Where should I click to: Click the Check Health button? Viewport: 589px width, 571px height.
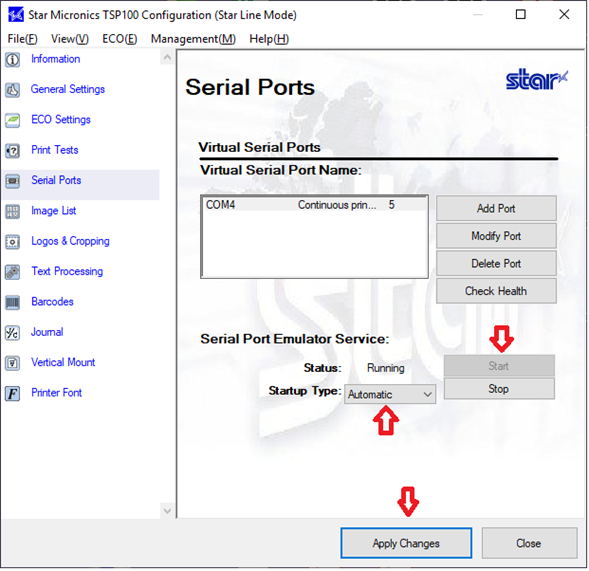pyautogui.click(x=496, y=291)
